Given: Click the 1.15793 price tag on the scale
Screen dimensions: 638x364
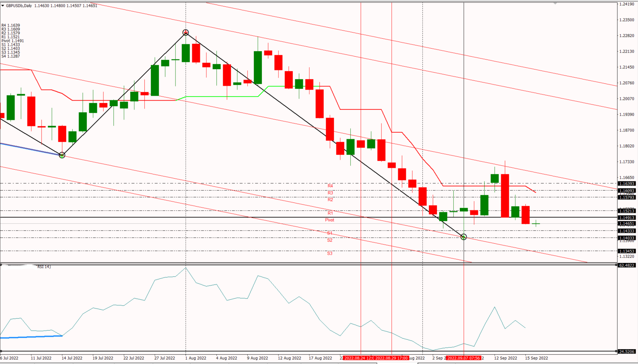Looking at the screenshot, I should 627,197.
